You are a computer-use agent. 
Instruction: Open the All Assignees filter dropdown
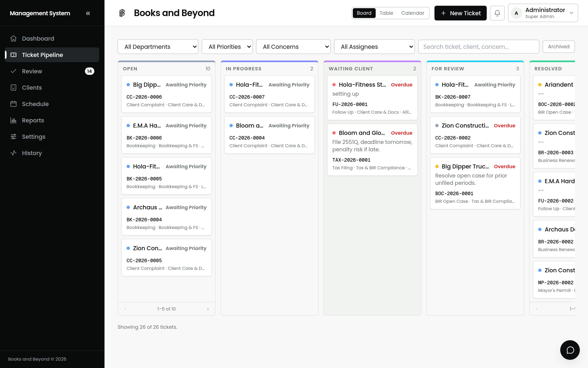pos(374,47)
